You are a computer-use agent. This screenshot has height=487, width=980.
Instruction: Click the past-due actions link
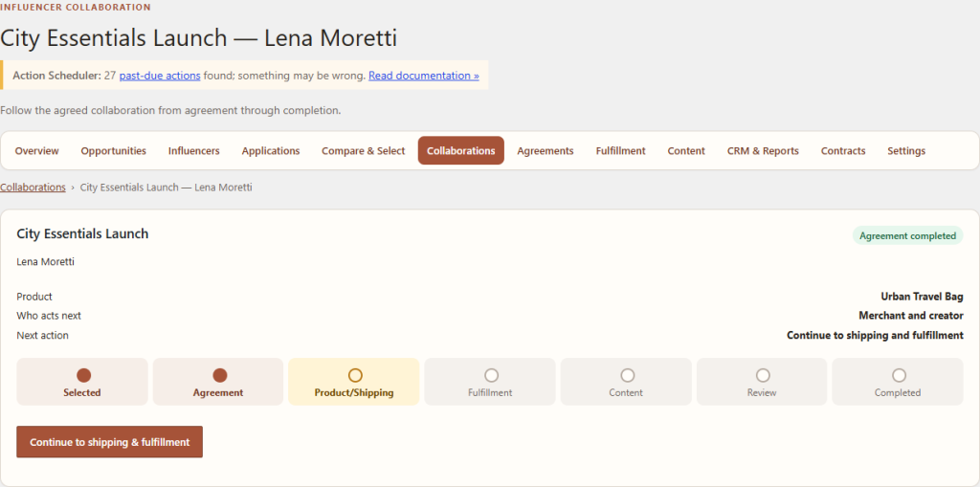160,76
